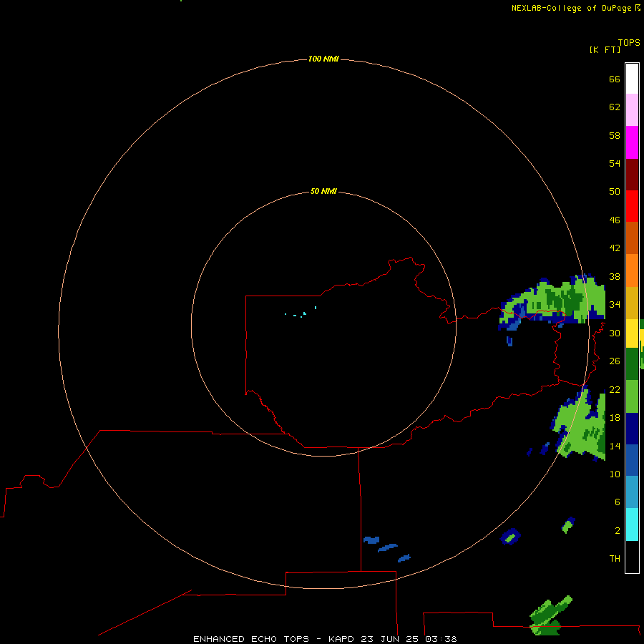Click the dark orange 46 kft swatch
The width and height of the screenshot is (644, 644).
point(632,238)
